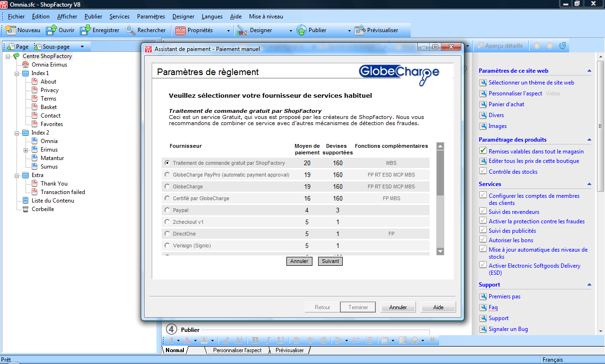Select the Paypal radio button

[x=167, y=210]
